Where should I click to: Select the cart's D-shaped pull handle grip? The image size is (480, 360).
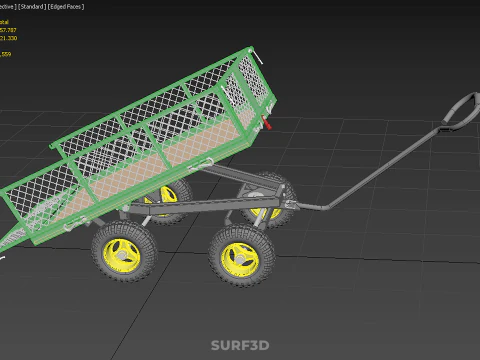[461, 112]
